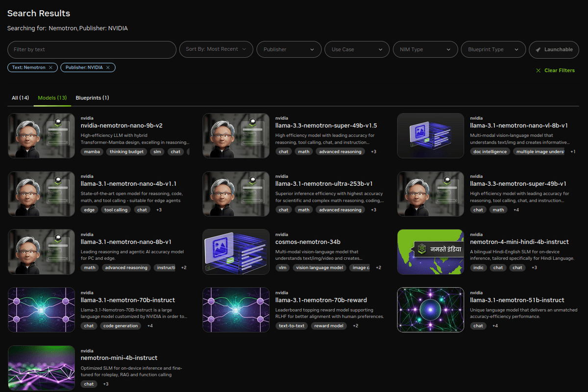Click the llama-3.3-nemotron-super-49b-v1.5 title

click(326, 126)
